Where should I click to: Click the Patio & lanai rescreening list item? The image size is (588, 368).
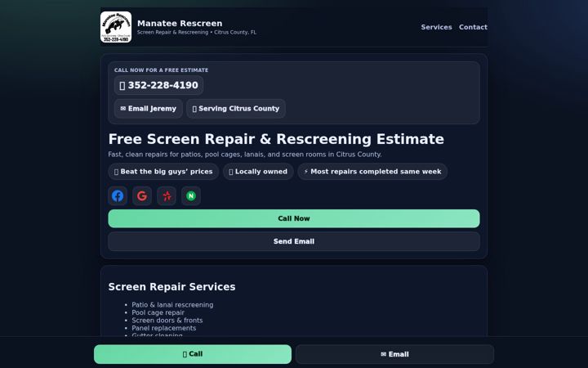pyautogui.click(x=172, y=305)
